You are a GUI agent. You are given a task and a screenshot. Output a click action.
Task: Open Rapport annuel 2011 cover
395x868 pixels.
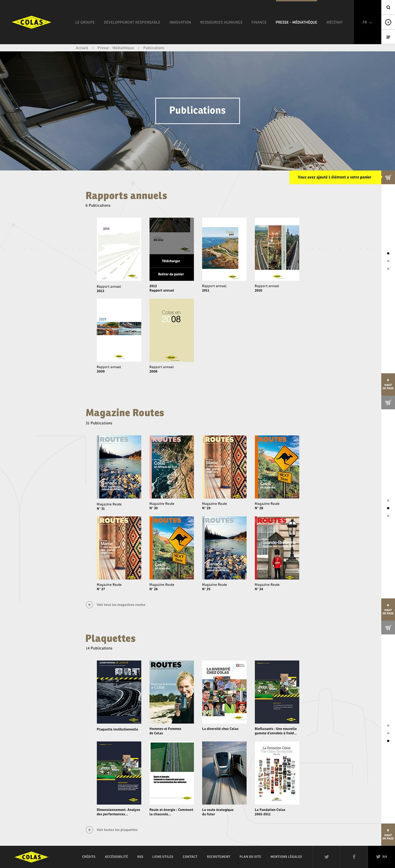(224, 249)
